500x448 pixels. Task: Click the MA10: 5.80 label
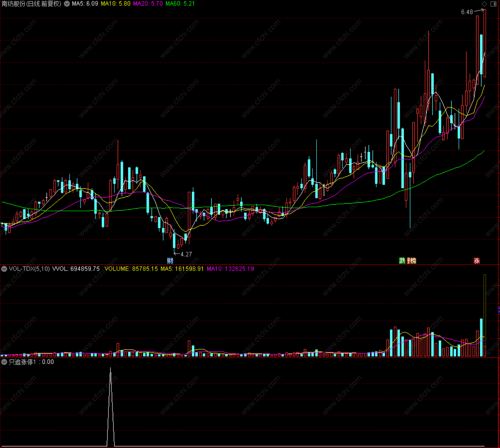click(x=115, y=4)
